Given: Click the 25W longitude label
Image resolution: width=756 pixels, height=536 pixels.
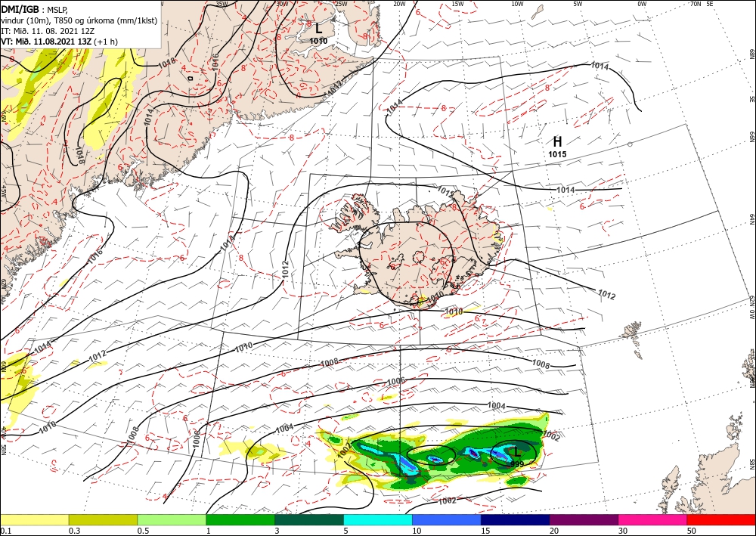Looking at the screenshot, I should click(x=341, y=3).
